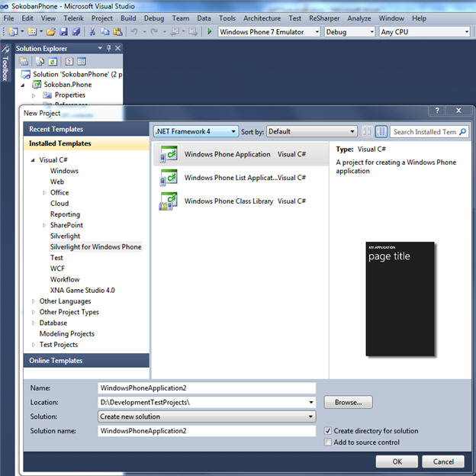
Task: Click the New Project toolbar icon
Action: (13, 31)
